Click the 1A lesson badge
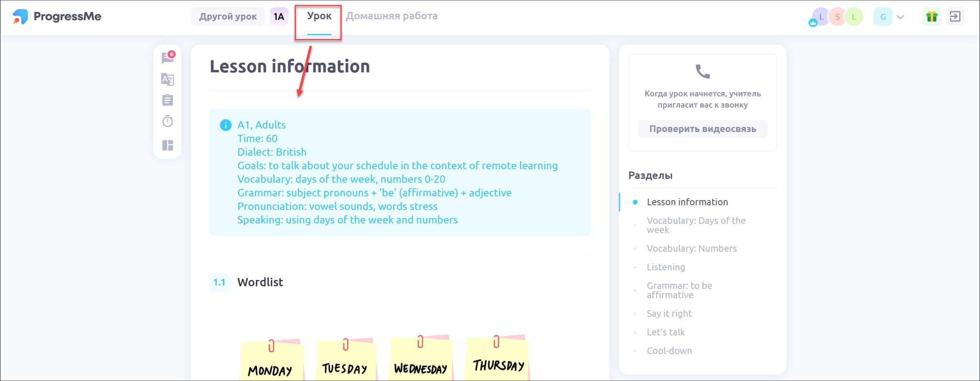Viewport: 980px width, 381px height. (x=279, y=17)
